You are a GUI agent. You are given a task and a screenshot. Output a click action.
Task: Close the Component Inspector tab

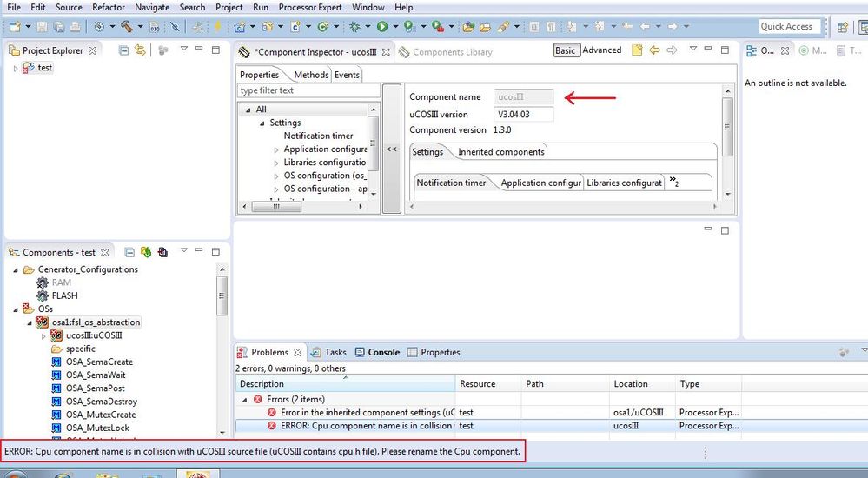click(386, 52)
